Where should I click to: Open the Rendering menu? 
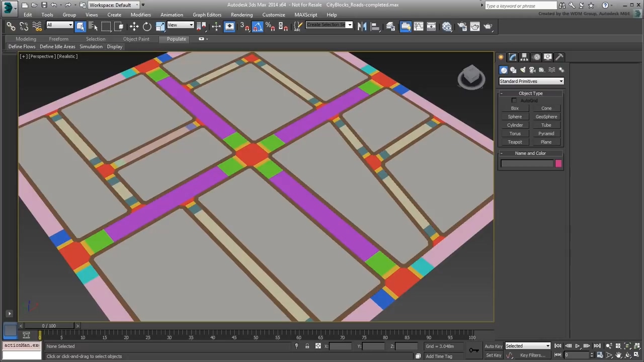242,15
